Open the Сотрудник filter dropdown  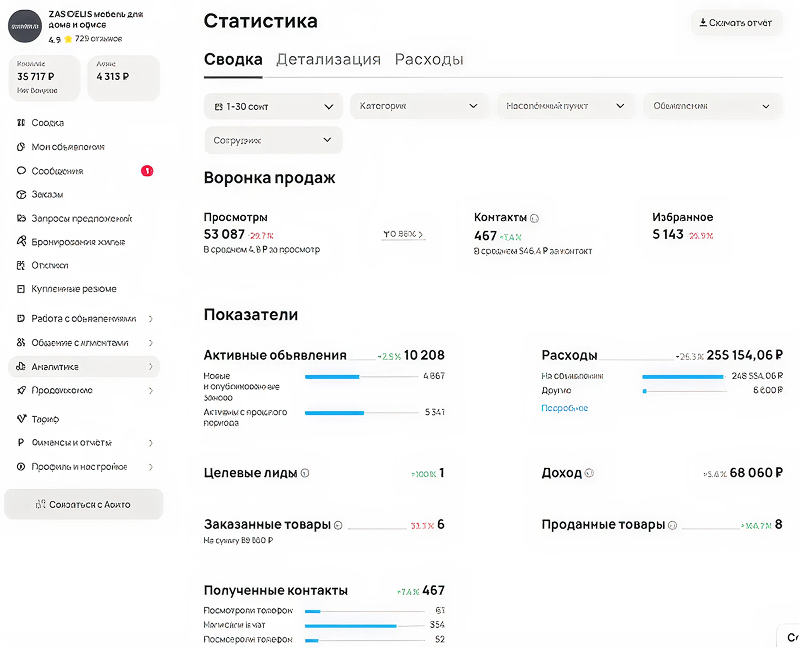273,141
